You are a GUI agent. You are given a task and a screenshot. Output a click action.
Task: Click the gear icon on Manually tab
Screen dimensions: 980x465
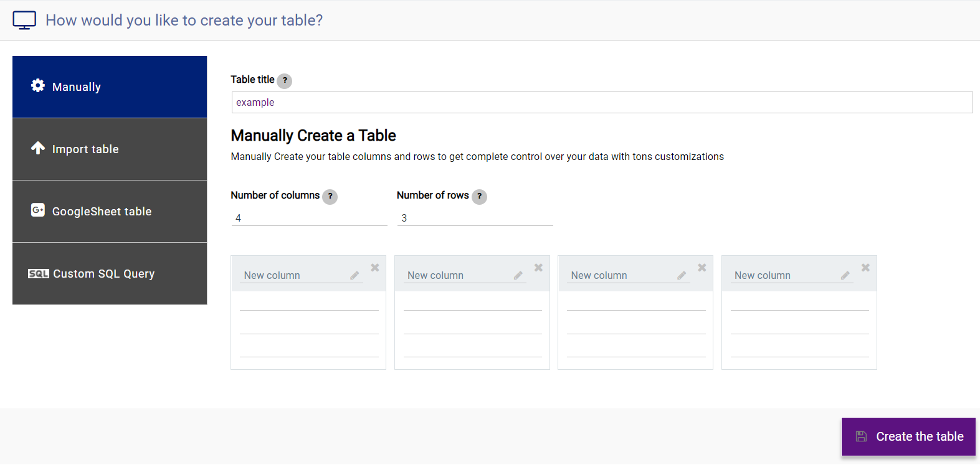[38, 86]
